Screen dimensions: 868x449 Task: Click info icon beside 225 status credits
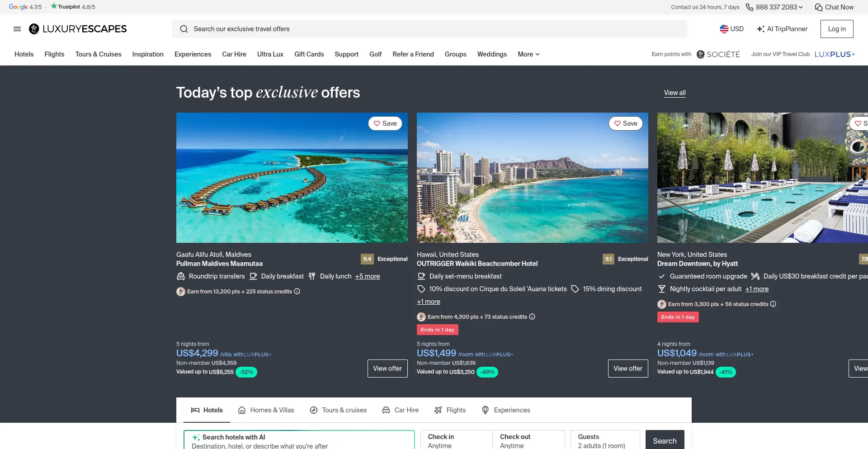click(297, 292)
